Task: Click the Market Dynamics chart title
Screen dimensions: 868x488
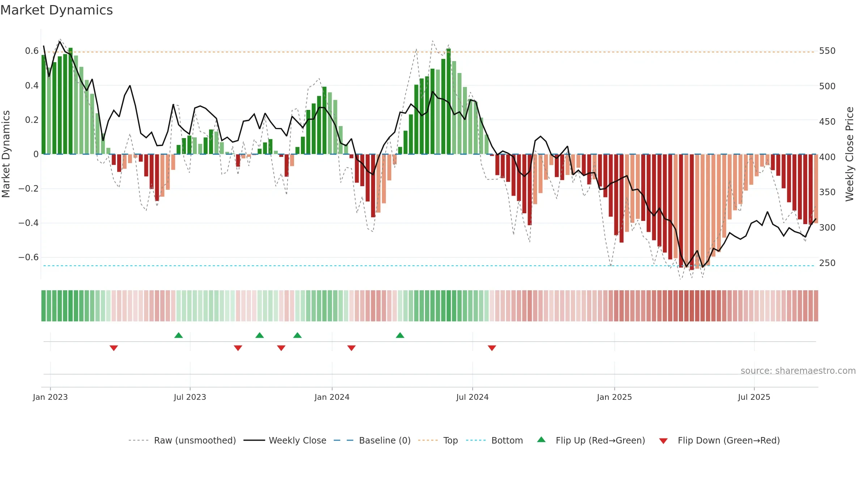Action: tap(57, 10)
